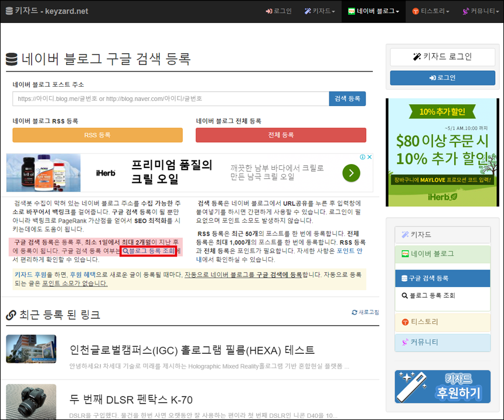Select 블로그 등록 조회 in the sidebar menu
504x420 pixels.
[x=442, y=295]
